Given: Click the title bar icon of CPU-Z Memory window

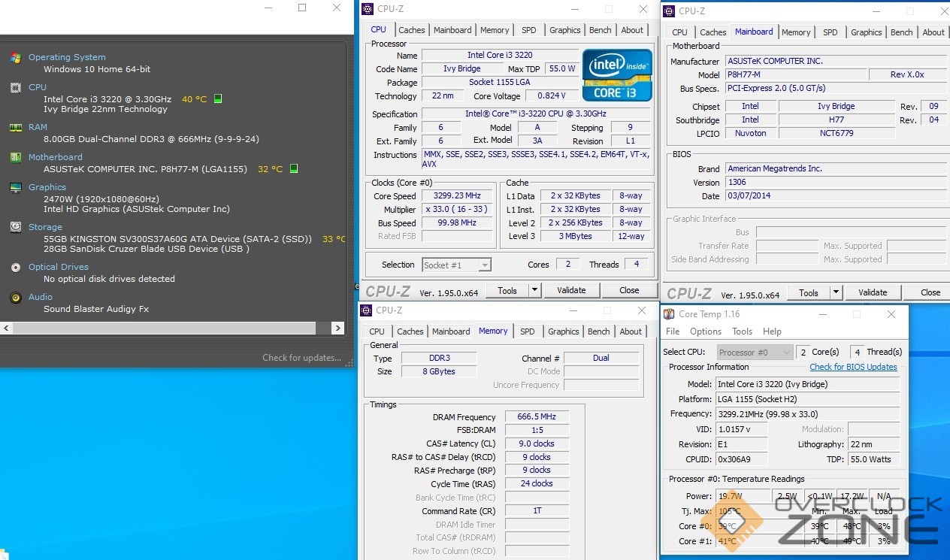Looking at the screenshot, I should pos(366,310).
